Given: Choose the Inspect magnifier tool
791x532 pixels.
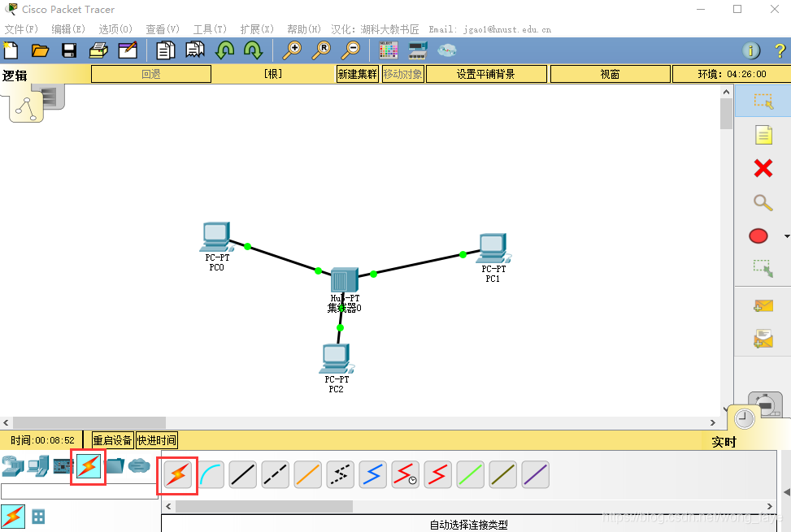Looking at the screenshot, I should pyautogui.click(x=763, y=202).
